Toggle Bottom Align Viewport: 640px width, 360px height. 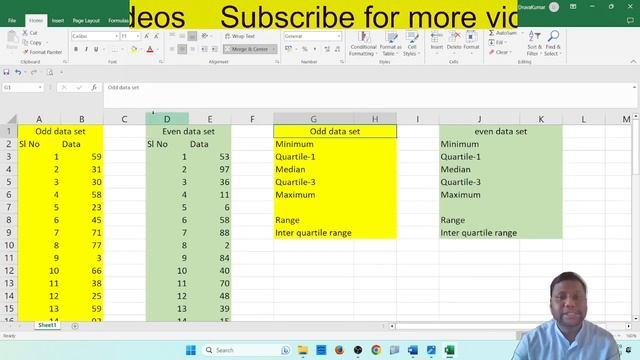(192, 36)
